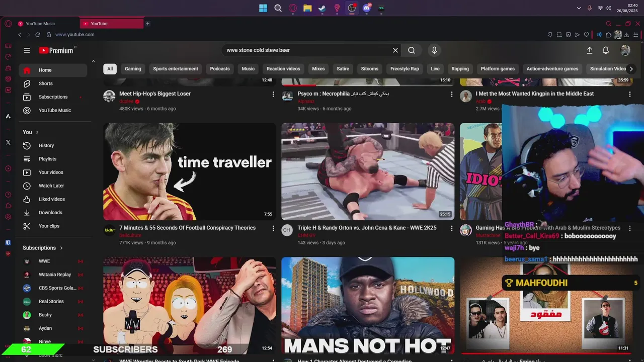Open options for Most Wanted Kingpin video
The width and height of the screenshot is (644, 362).
(629, 94)
